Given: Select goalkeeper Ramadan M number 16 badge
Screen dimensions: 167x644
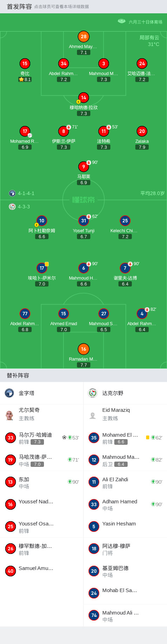Looking at the screenshot, I should [84, 349].
